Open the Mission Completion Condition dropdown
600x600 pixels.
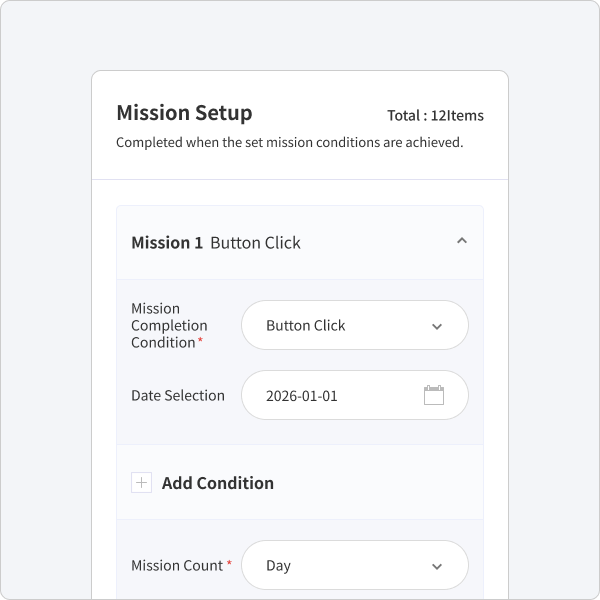[x=355, y=325]
